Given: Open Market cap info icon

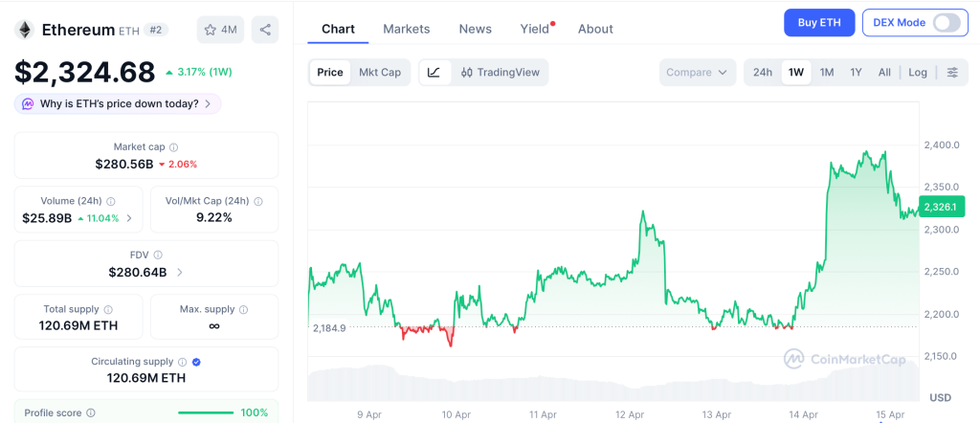Looking at the screenshot, I should pyautogui.click(x=174, y=147).
